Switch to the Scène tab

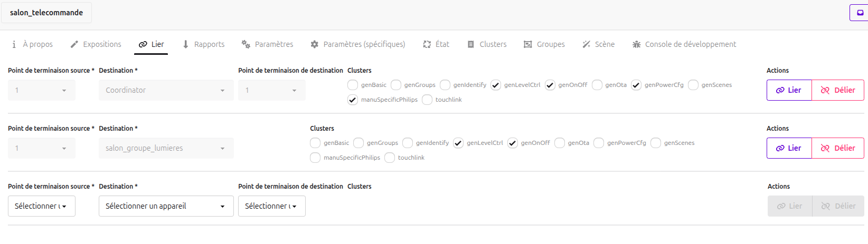point(598,44)
